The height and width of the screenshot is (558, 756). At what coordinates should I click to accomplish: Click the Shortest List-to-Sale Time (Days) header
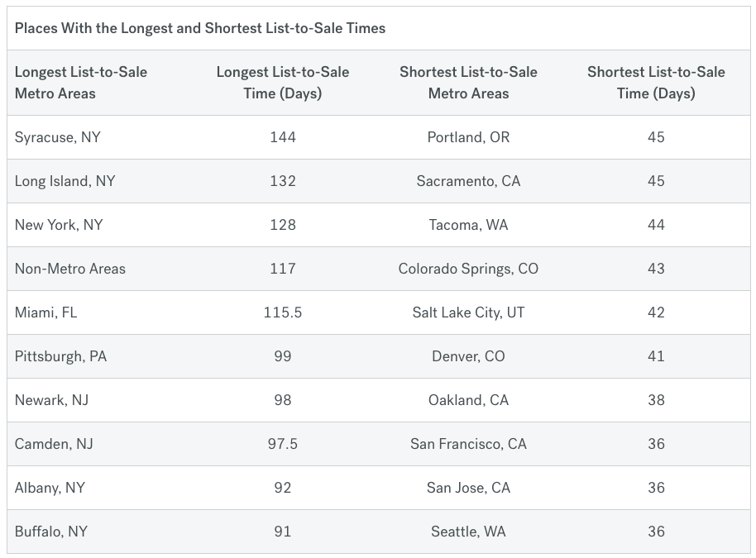click(656, 83)
